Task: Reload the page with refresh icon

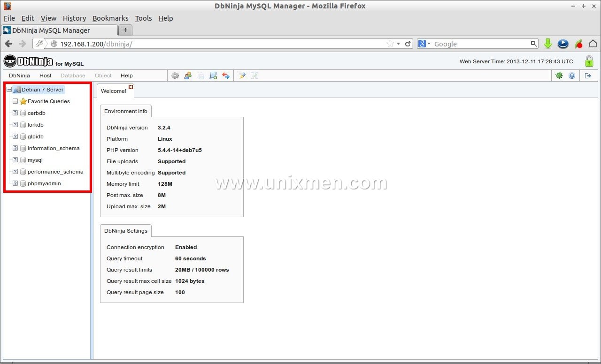Action: [x=408, y=44]
